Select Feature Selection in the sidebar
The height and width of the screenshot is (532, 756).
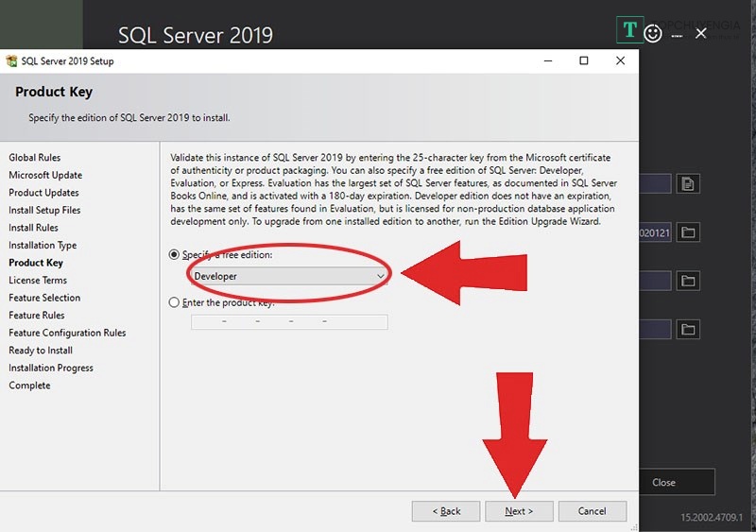tap(44, 298)
